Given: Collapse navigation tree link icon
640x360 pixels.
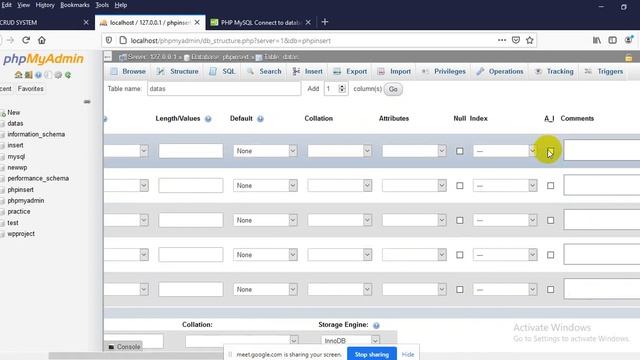Looking at the screenshot, I should coord(87,102).
